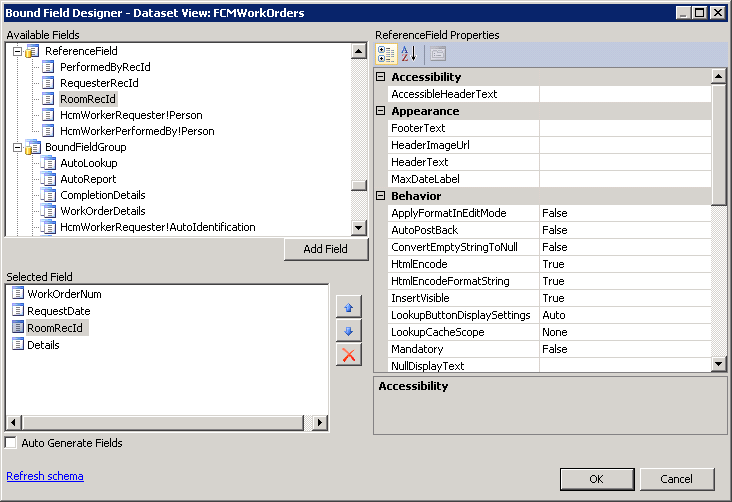Select the AutoLookup tree item label

click(89, 163)
